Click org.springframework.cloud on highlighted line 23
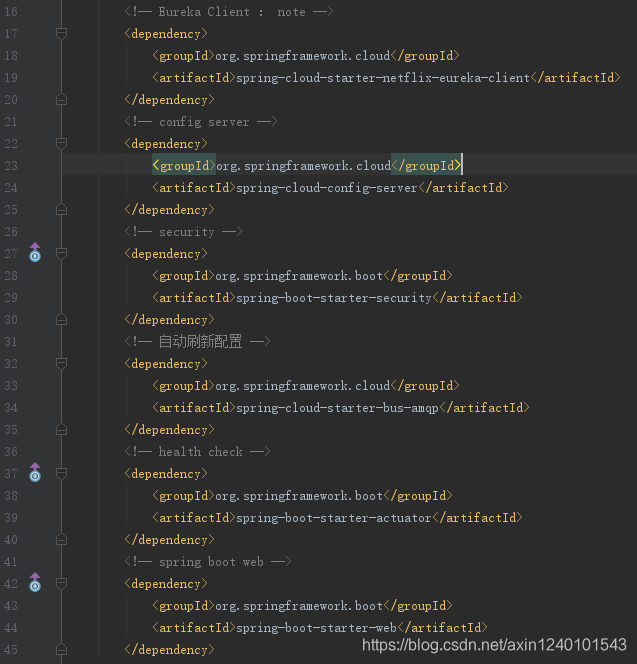 (x=304, y=166)
